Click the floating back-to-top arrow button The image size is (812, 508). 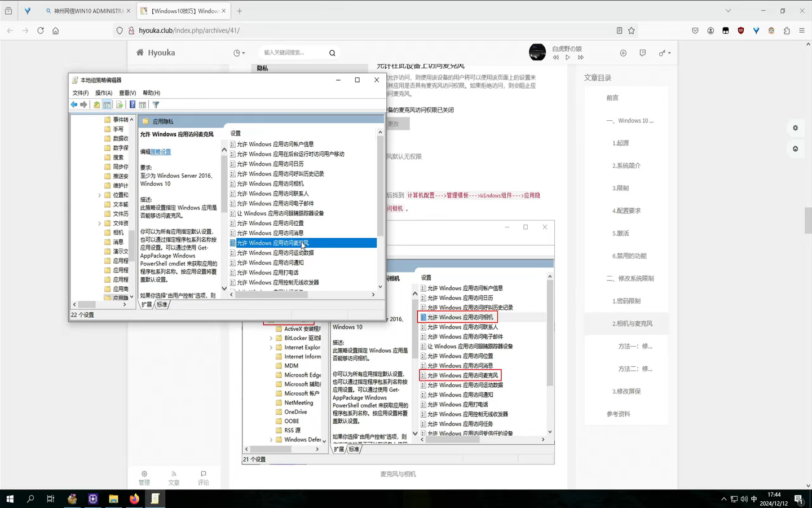click(796, 149)
